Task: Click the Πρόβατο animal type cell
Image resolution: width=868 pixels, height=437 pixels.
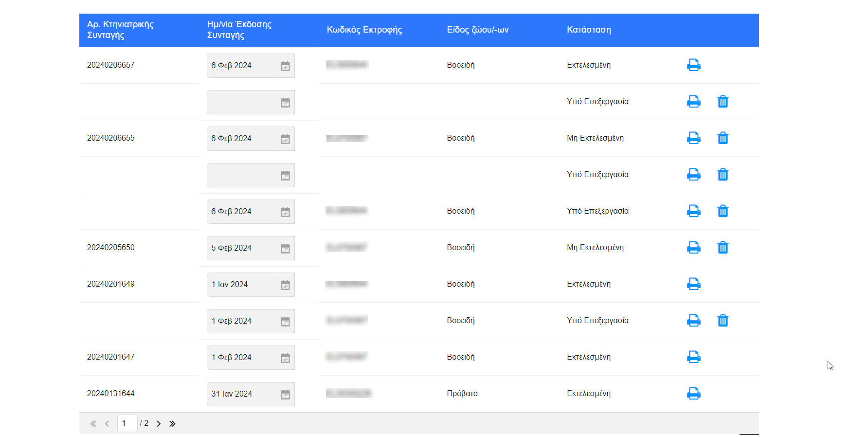Action: click(x=462, y=393)
